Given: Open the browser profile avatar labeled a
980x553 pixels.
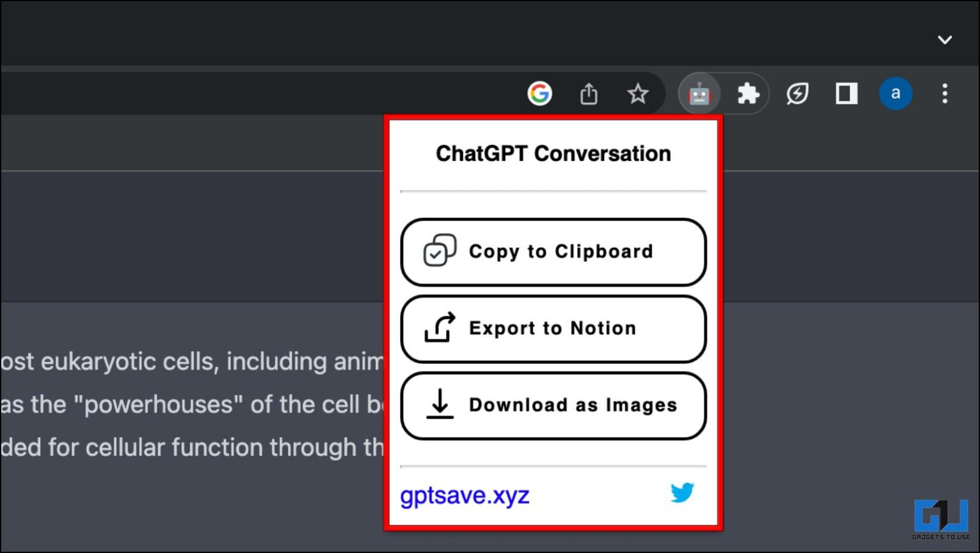Looking at the screenshot, I should (x=896, y=93).
